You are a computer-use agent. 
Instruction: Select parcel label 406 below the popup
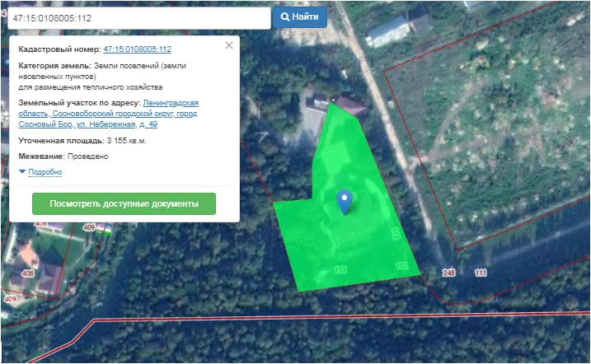tap(40, 224)
